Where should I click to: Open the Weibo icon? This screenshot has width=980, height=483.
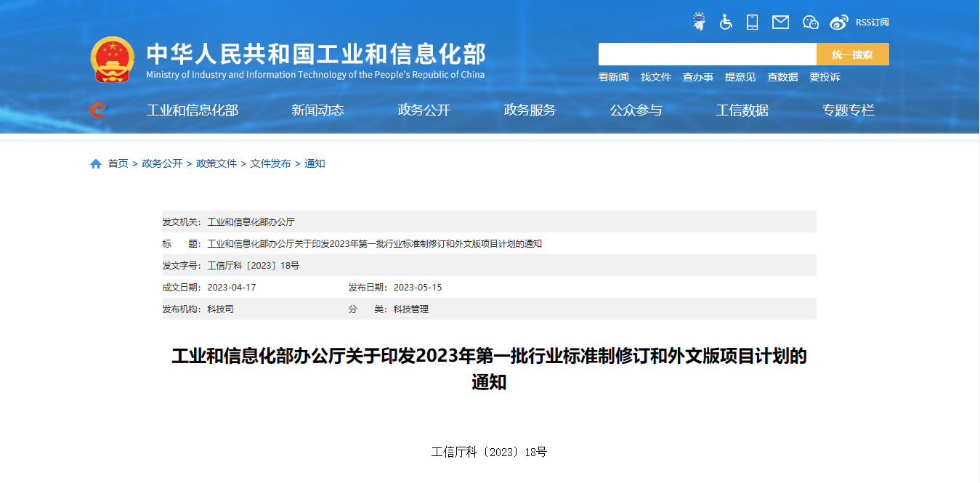point(839,22)
